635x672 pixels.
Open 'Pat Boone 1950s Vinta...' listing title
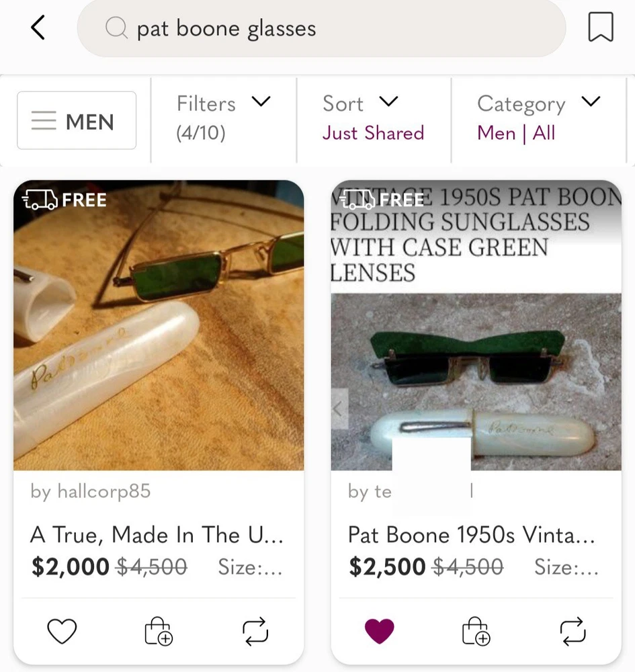[472, 535]
